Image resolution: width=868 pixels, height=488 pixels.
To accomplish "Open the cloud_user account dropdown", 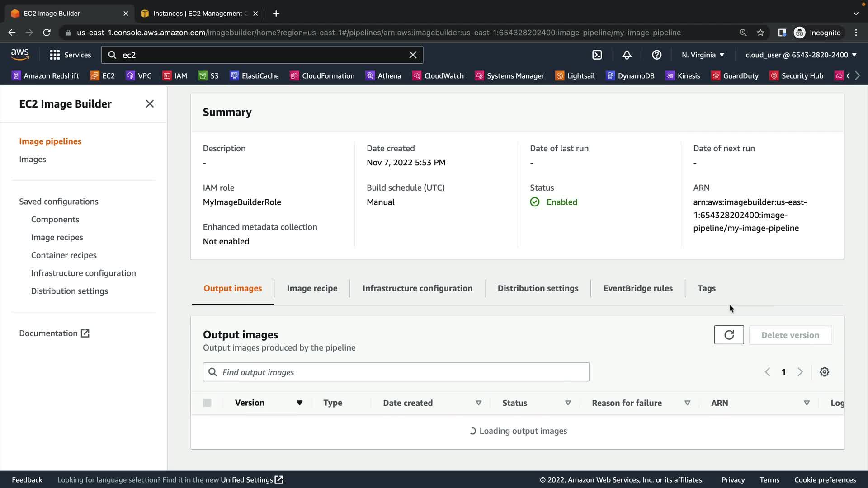I will (x=801, y=55).
